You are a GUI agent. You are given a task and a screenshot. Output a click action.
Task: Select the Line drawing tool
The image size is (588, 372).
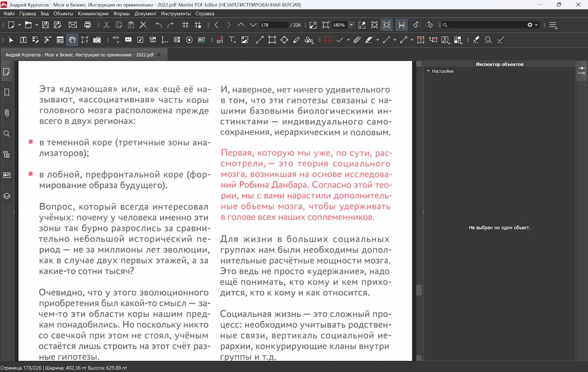259,40
